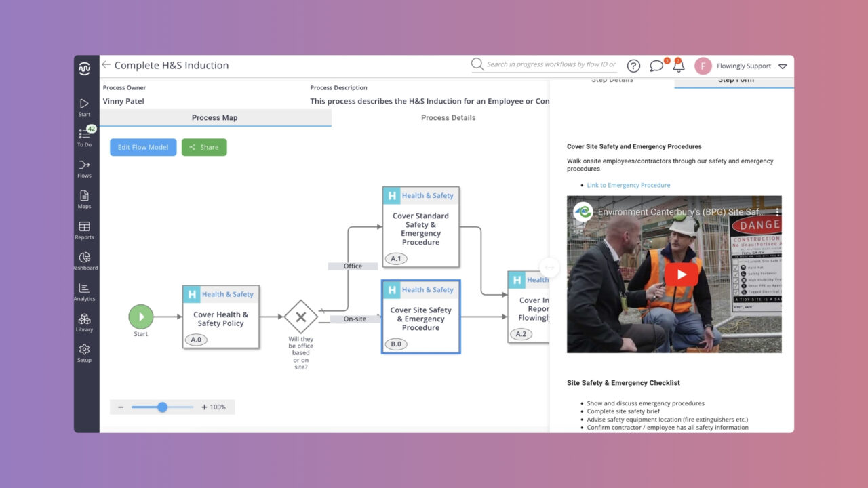
Task: Open the Library sidebar icon
Action: [x=84, y=320]
